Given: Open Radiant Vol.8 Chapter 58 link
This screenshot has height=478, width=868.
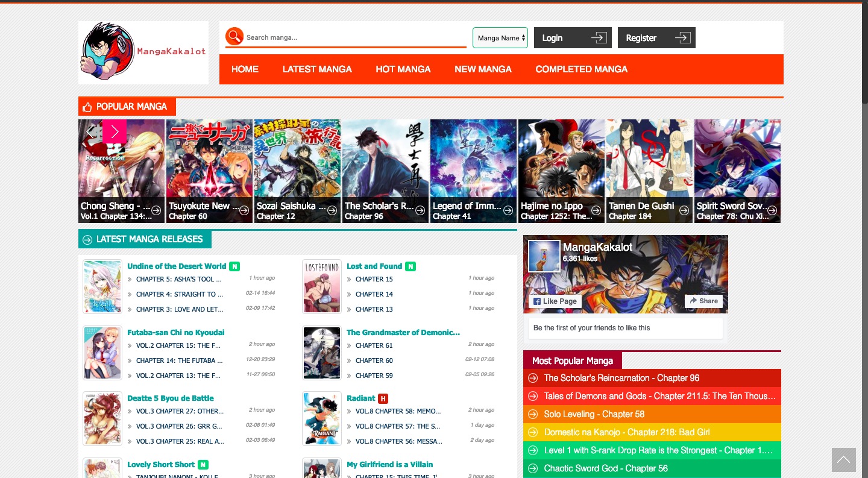Looking at the screenshot, I should point(398,412).
